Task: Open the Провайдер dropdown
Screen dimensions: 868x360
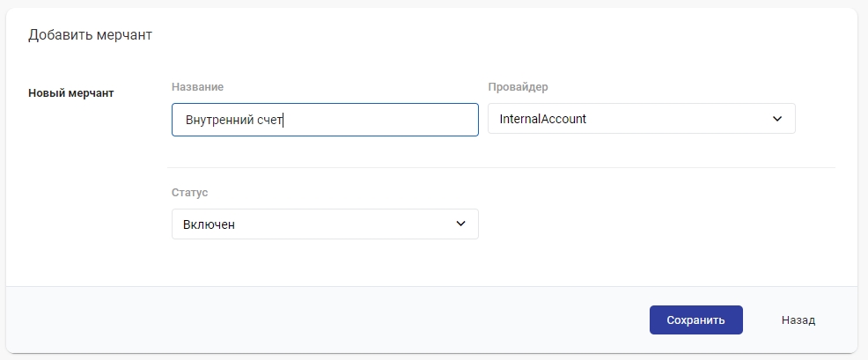Action: pyautogui.click(x=641, y=119)
